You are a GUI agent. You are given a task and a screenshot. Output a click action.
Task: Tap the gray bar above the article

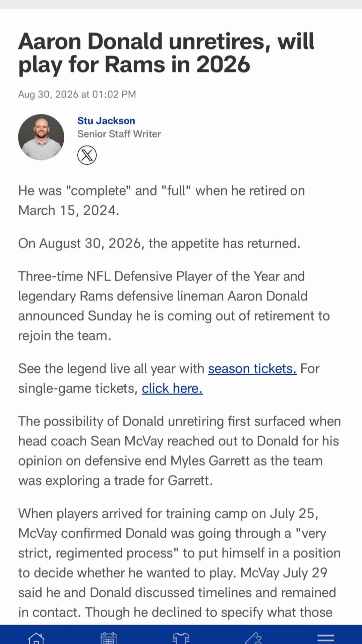(181, 4)
